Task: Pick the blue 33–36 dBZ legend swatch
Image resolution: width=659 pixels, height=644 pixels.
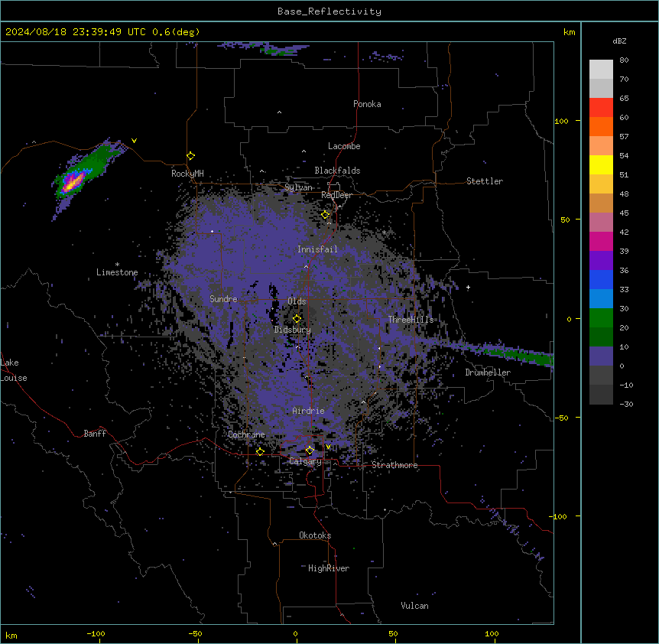Action: tap(601, 280)
